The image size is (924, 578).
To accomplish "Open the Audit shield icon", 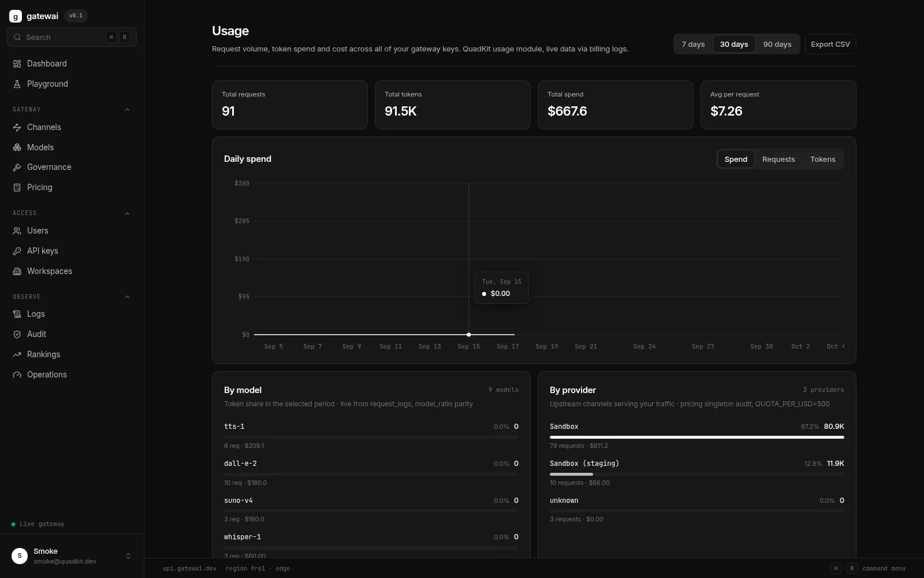I will click(17, 334).
